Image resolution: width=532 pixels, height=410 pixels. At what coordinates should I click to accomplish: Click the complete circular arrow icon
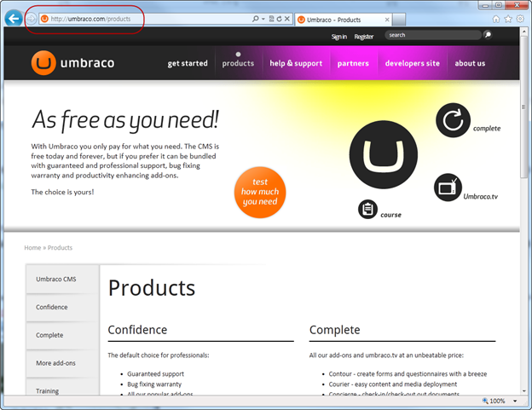click(x=453, y=120)
